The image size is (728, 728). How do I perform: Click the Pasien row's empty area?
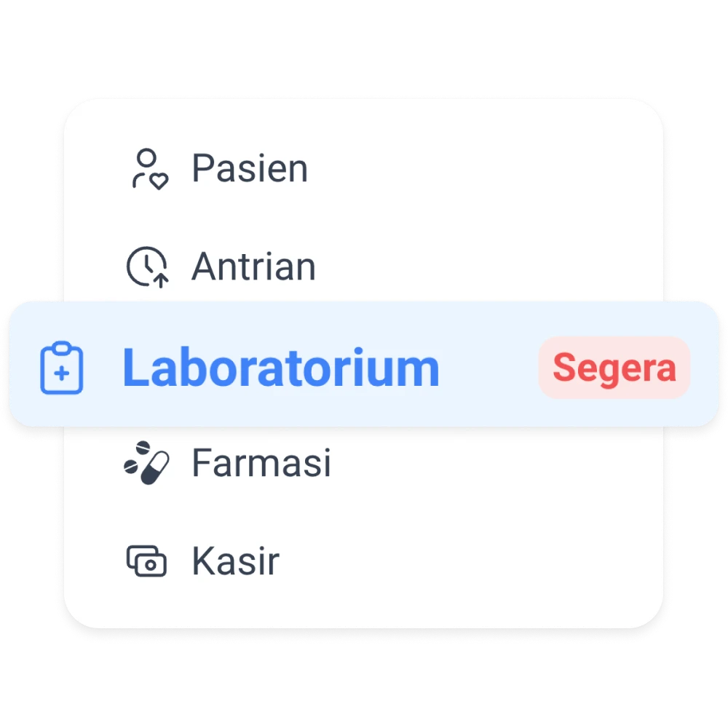(483, 169)
